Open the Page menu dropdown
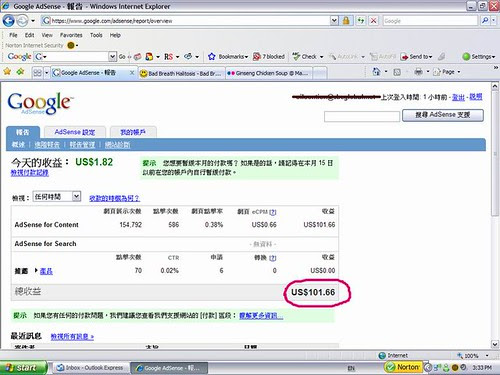This screenshot has width=500, height=375. 447,72
